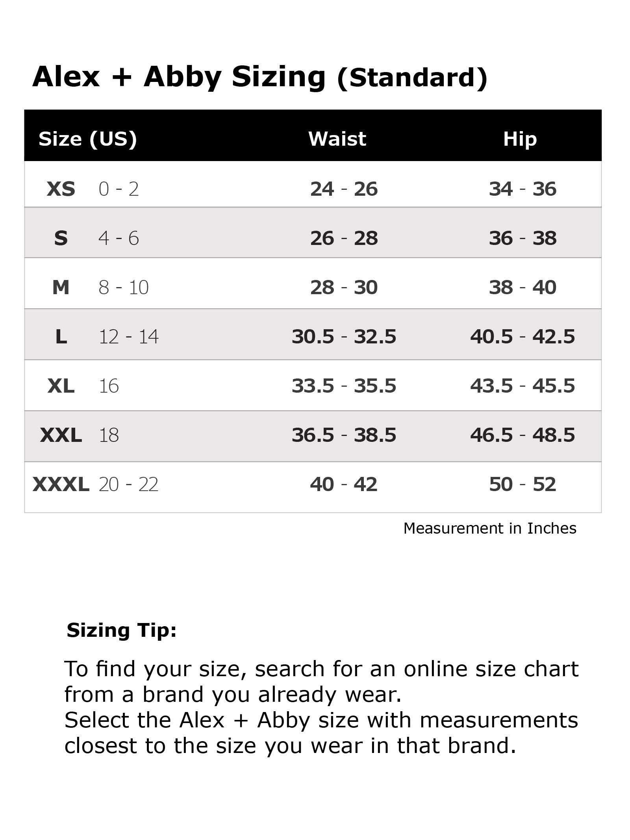Click hip value 43.5 - 45.5
The height and width of the screenshot is (840, 630).
523,386
